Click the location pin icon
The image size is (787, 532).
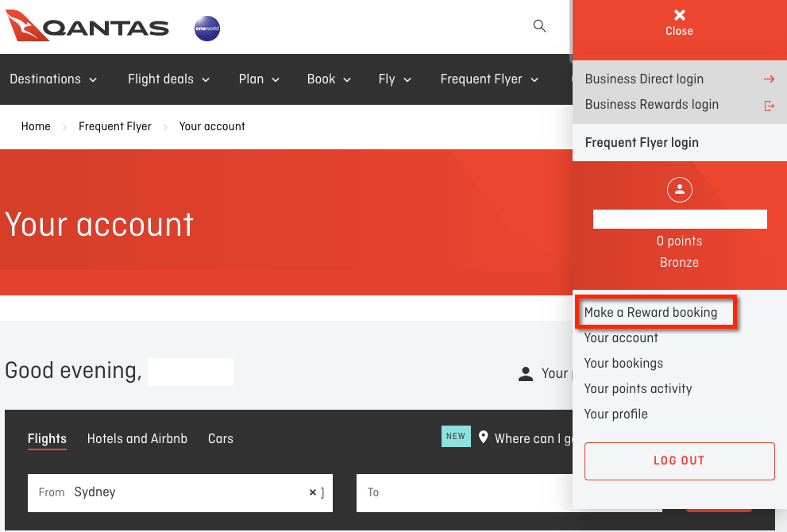point(483,437)
